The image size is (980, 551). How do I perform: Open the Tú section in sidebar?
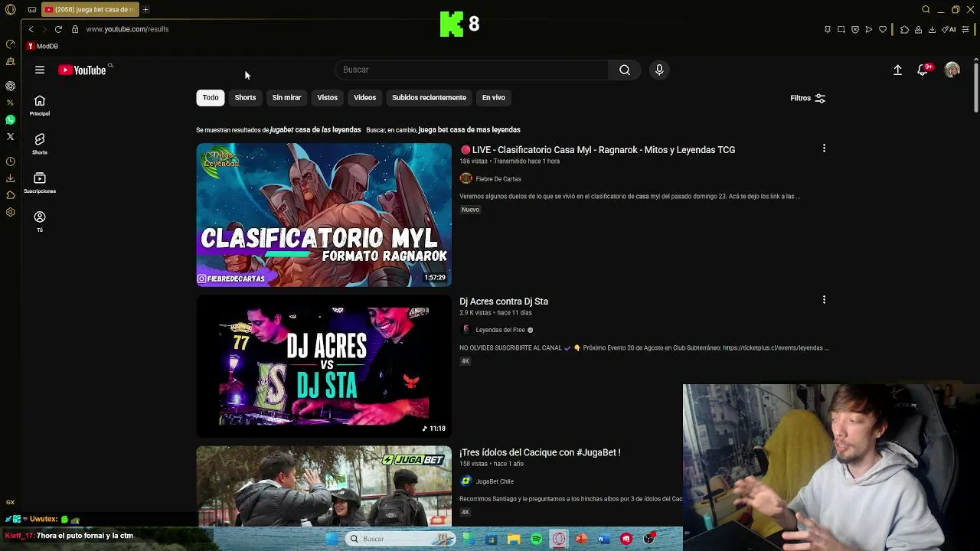[x=40, y=222]
